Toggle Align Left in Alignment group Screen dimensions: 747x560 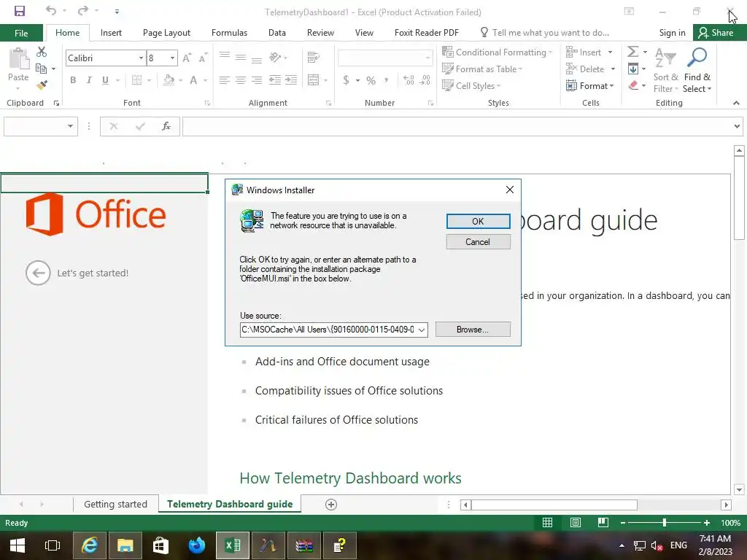click(x=225, y=80)
